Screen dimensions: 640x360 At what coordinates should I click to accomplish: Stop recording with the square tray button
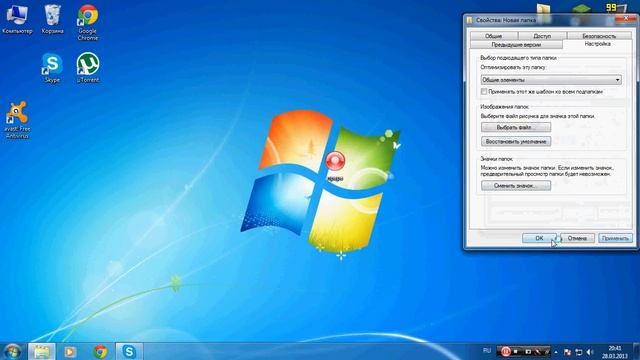click(x=516, y=351)
